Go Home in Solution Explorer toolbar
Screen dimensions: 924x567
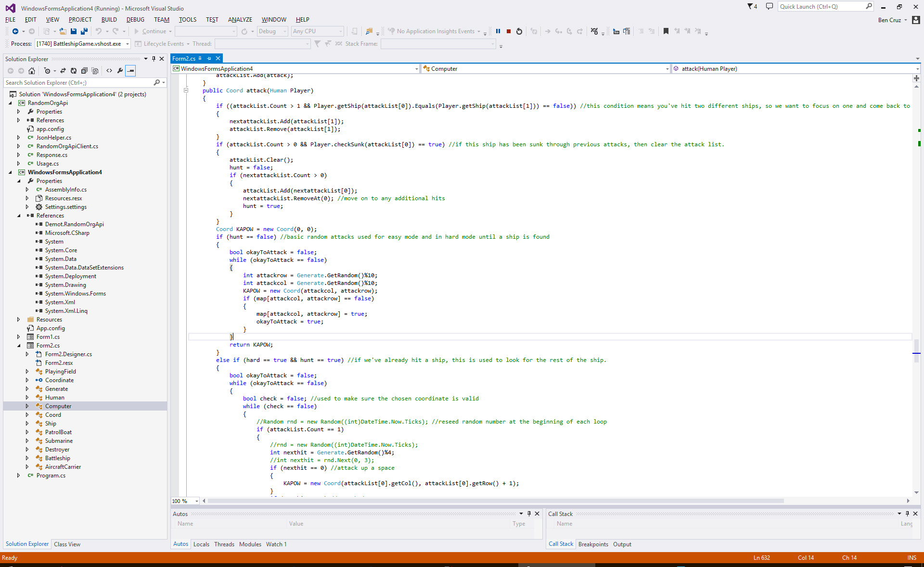tap(32, 71)
